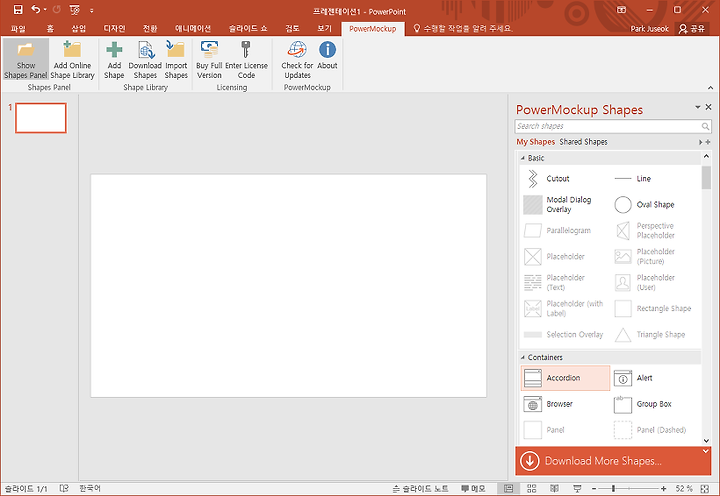Select the Line shape
The width and height of the screenshot is (720, 496).
coord(656,179)
